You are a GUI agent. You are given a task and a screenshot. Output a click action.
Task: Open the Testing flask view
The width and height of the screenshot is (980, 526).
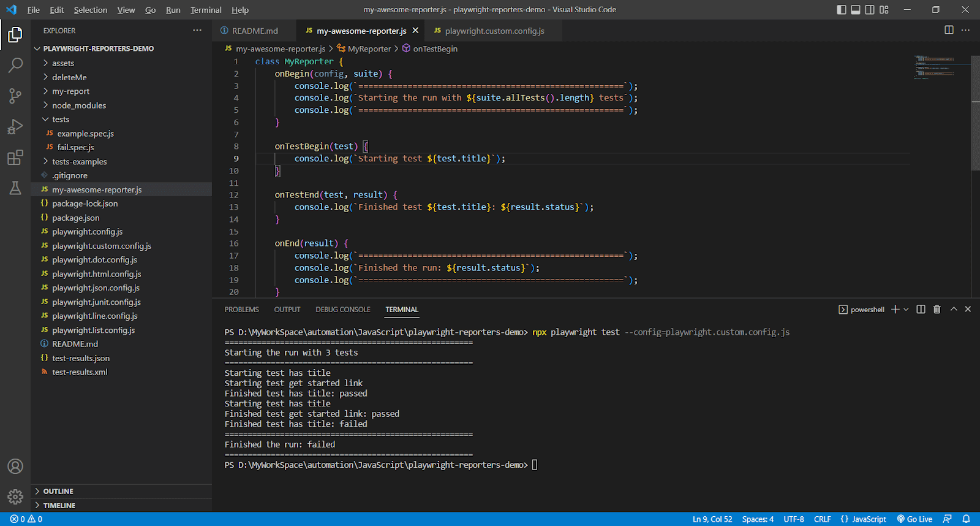coord(15,188)
